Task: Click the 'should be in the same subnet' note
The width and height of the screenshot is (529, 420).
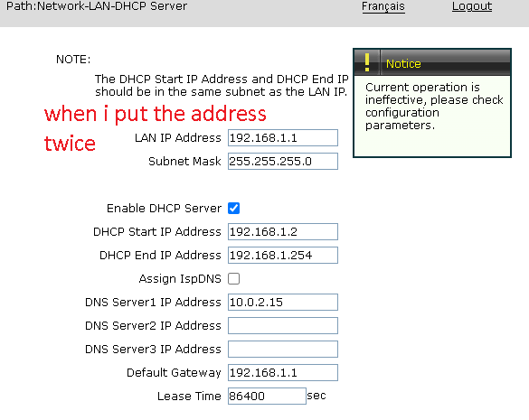Action: (221, 92)
